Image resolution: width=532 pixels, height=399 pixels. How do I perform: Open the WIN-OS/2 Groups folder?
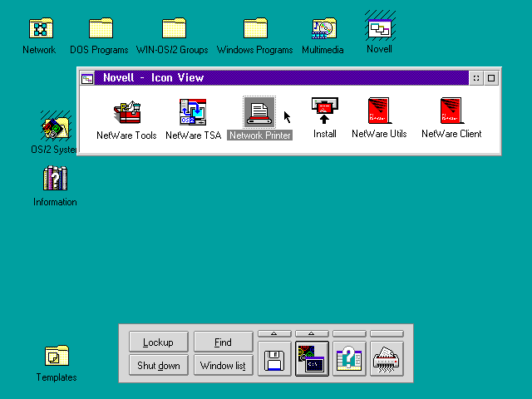[174, 28]
